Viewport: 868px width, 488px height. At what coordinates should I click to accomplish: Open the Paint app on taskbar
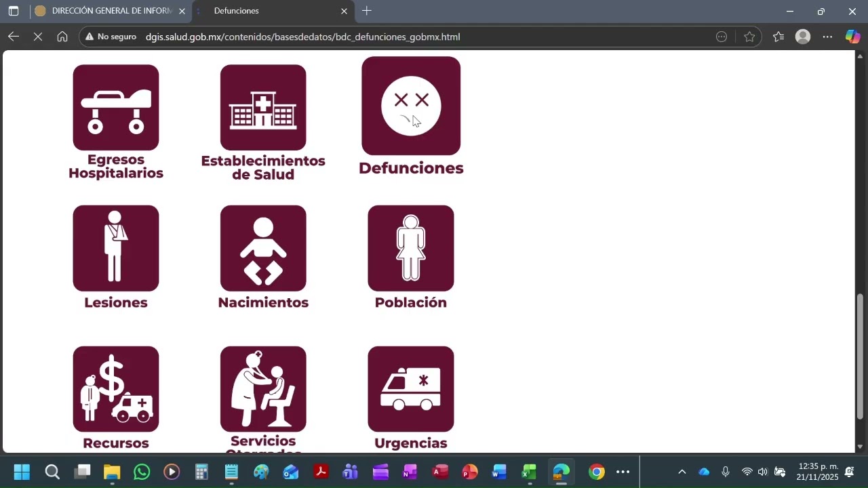(261, 472)
